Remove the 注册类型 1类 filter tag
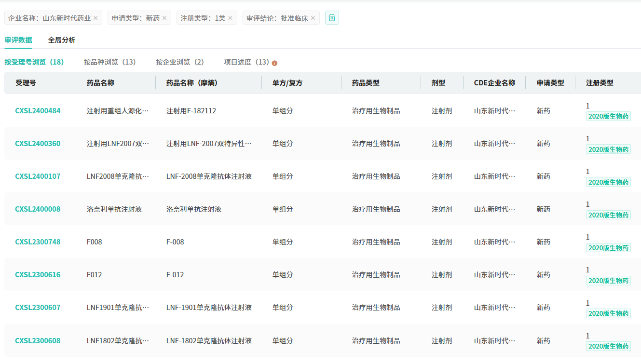Screen dimensions: 641x364 [x=230, y=18]
